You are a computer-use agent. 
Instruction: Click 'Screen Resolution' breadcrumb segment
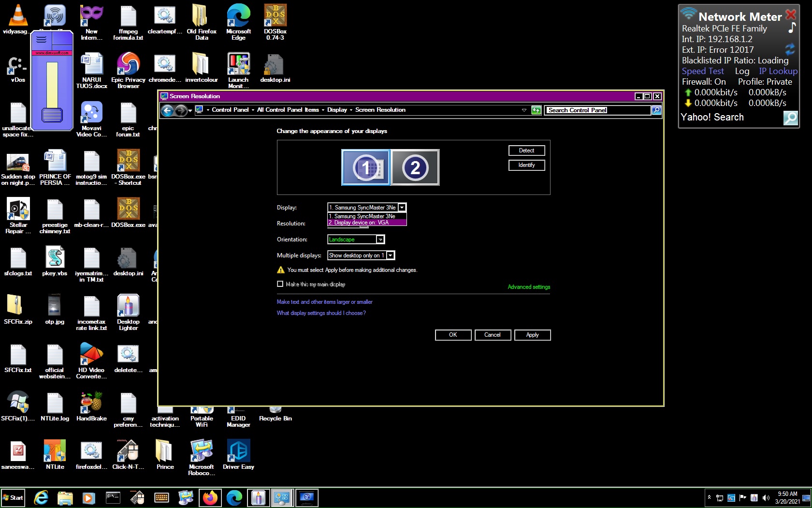[x=380, y=110]
